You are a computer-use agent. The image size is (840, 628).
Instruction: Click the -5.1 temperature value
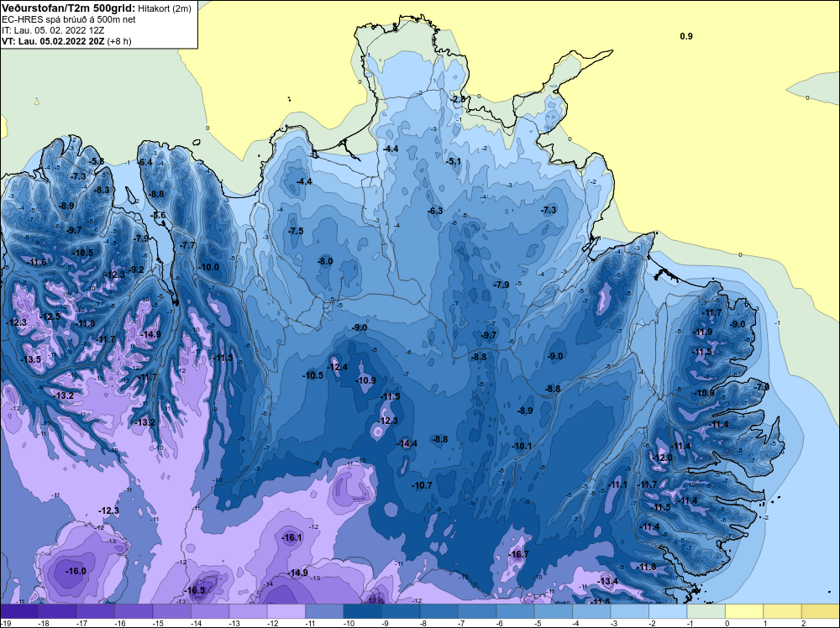[454, 161]
